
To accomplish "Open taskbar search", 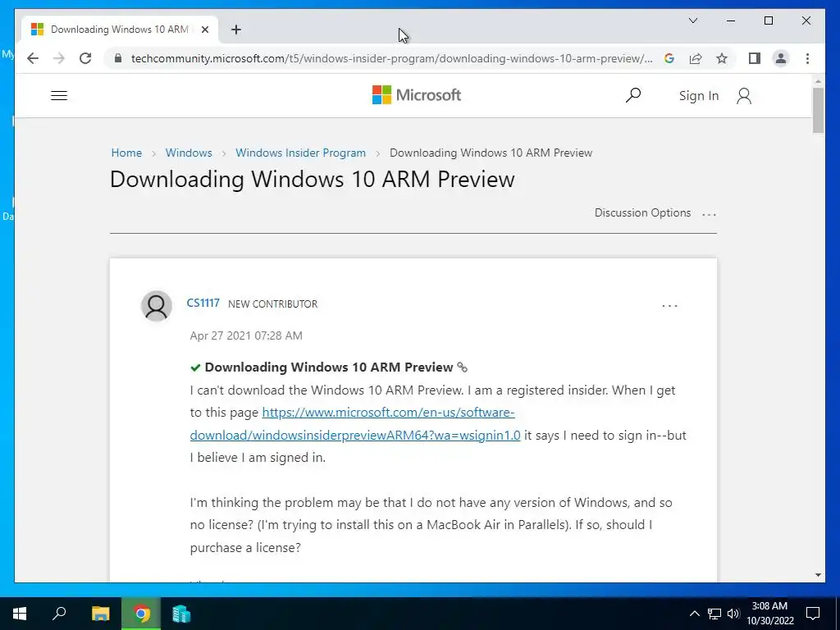I will click(59, 614).
